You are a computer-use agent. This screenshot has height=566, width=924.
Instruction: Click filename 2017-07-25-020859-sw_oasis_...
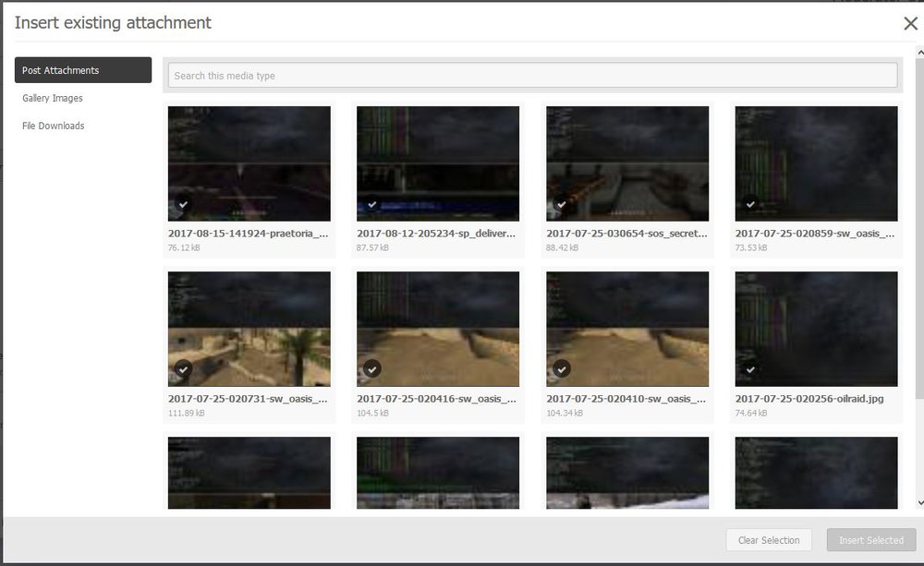(x=815, y=234)
